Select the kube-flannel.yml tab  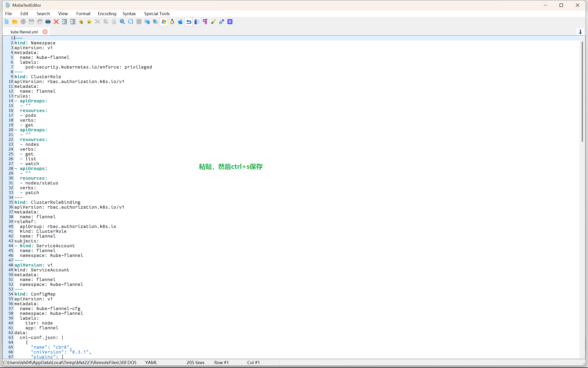(x=24, y=32)
